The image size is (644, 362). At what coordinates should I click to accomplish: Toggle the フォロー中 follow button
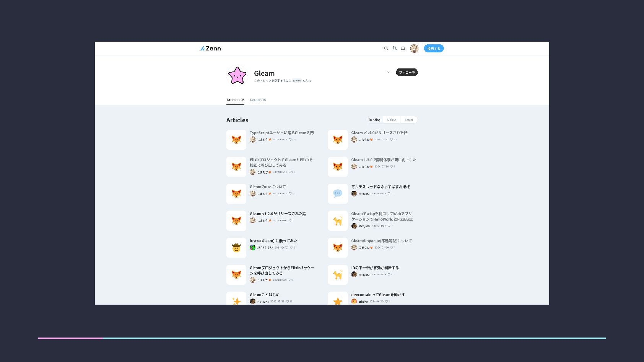[x=407, y=72]
